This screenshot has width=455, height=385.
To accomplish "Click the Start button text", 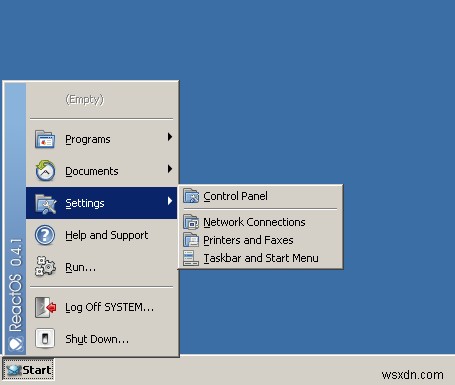I will [x=37, y=370].
